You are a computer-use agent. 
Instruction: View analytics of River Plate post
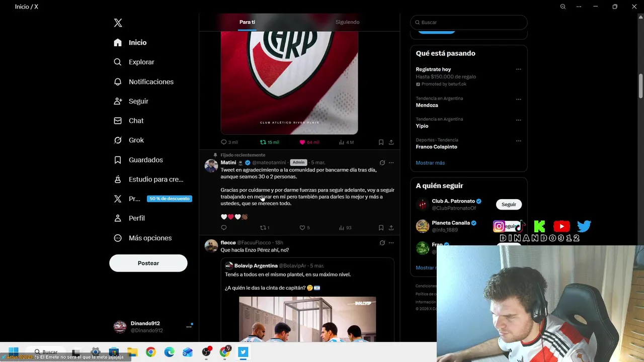pos(346,142)
